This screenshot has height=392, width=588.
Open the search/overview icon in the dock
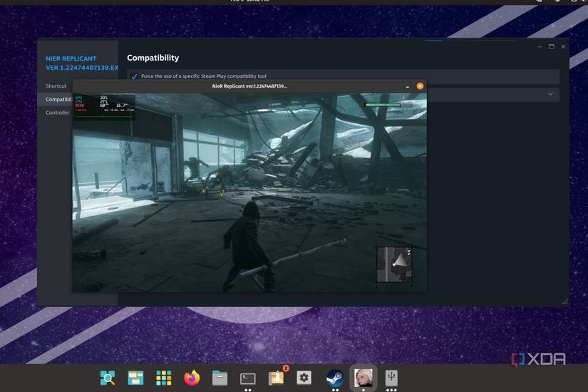click(108, 378)
